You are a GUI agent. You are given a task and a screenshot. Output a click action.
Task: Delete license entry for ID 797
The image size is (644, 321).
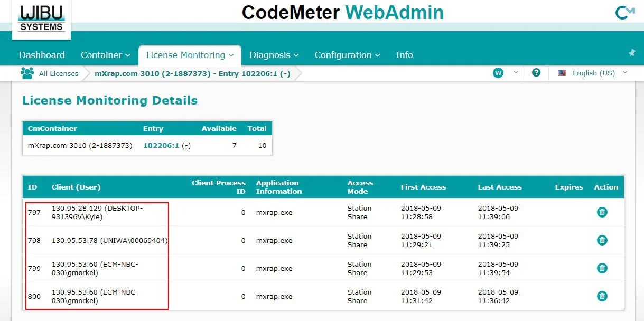coord(602,212)
